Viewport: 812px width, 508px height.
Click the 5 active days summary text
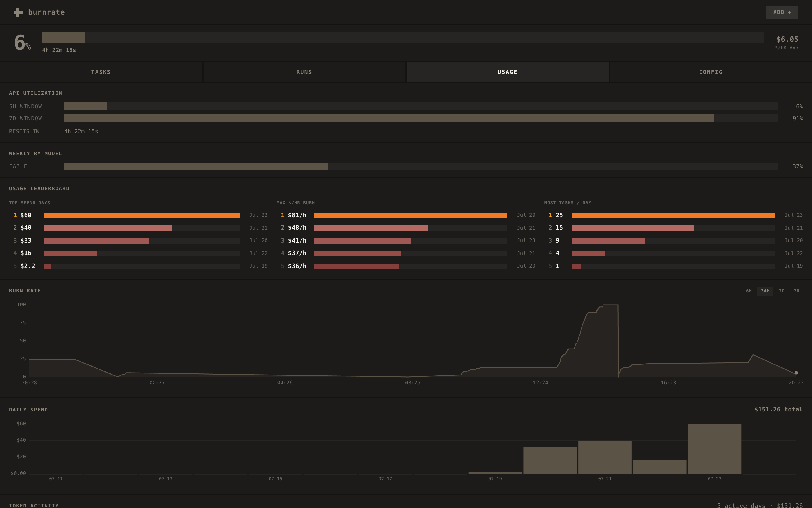[x=760, y=505]
